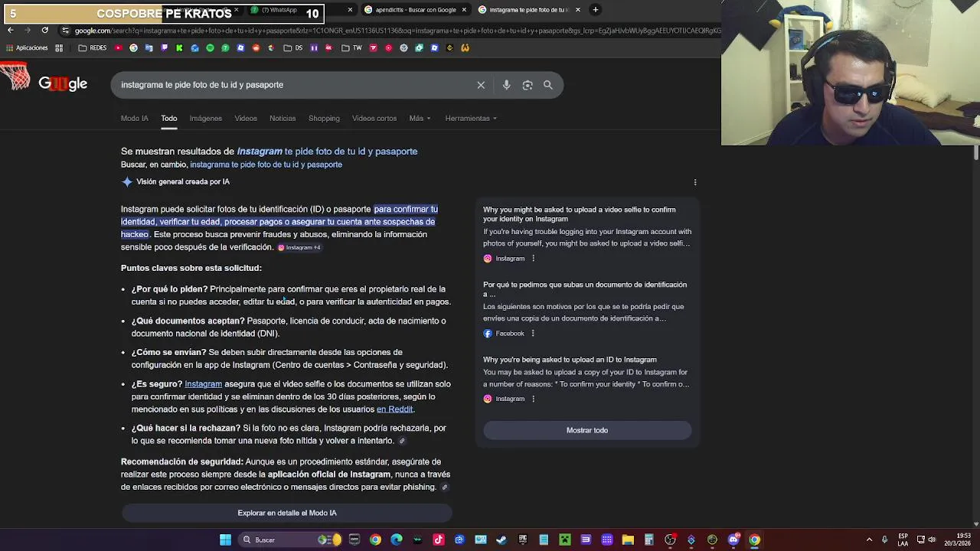Go back to previous page
Viewport: 980px width, 551px height.
10,30
